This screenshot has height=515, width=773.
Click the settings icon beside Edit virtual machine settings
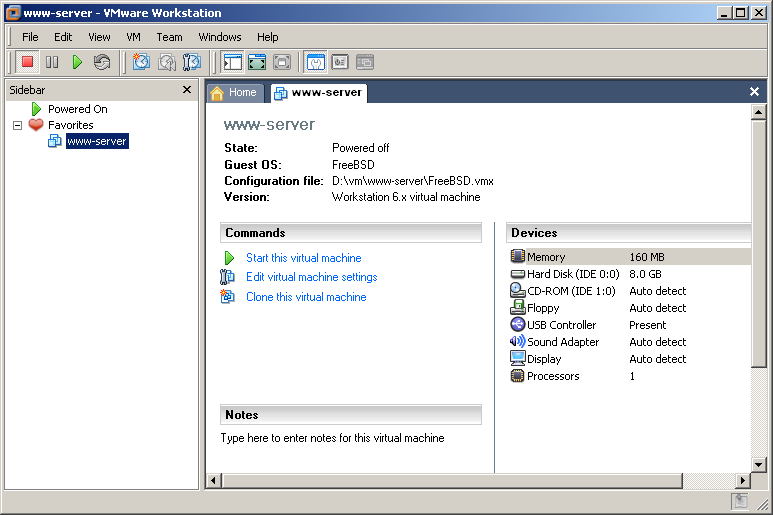point(227,277)
